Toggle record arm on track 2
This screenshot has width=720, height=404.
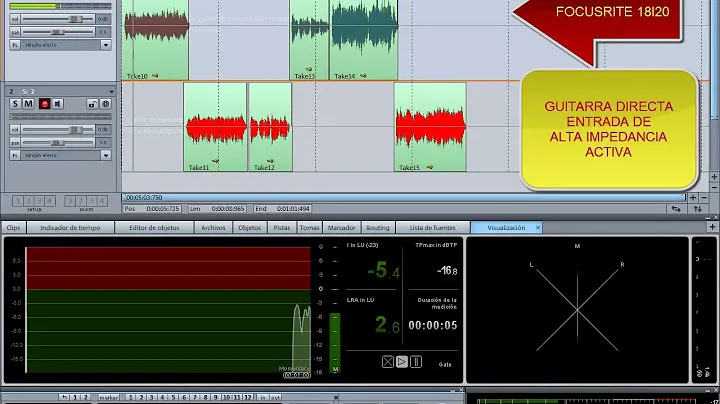(x=43, y=104)
